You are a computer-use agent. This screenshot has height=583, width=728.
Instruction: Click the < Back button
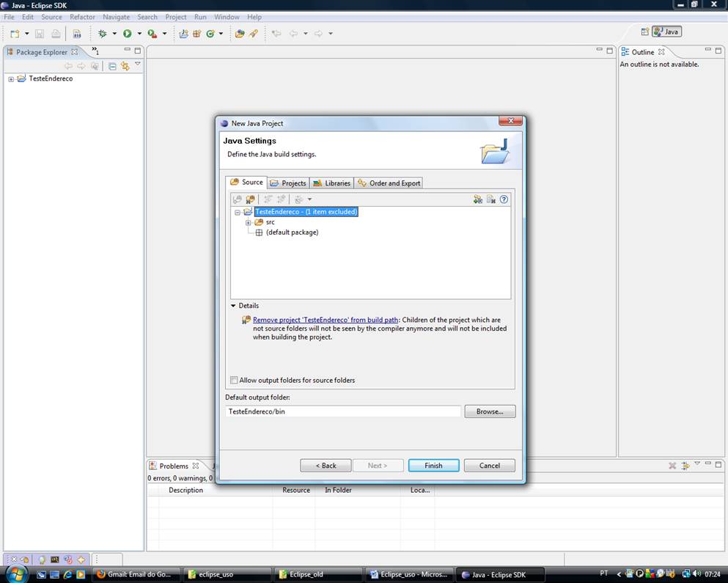coord(326,466)
